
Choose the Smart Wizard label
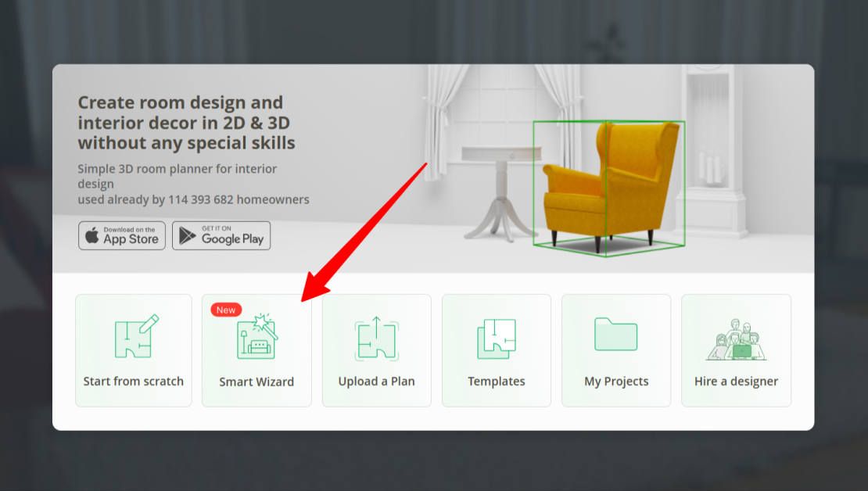(x=256, y=382)
